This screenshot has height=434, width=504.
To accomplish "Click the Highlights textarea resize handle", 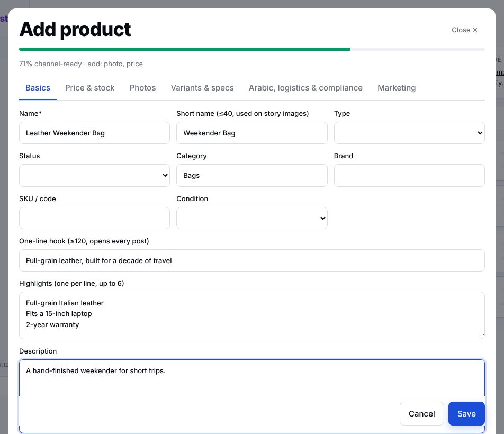I will [x=482, y=336].
